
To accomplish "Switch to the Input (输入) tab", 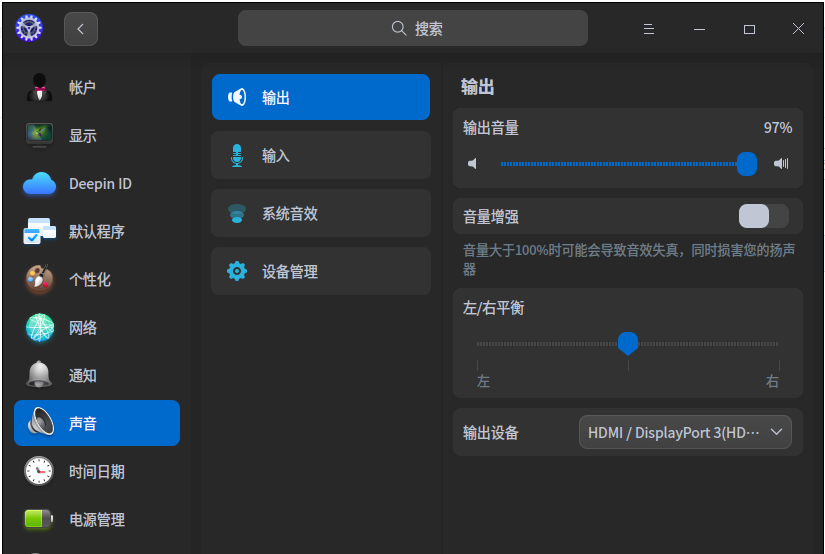I will tap(320, 156).
